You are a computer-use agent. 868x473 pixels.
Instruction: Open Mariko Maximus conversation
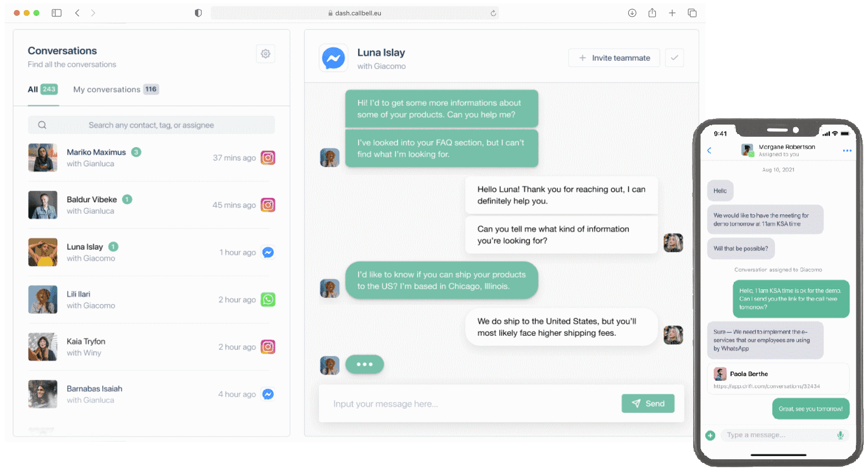coord(152,158)
